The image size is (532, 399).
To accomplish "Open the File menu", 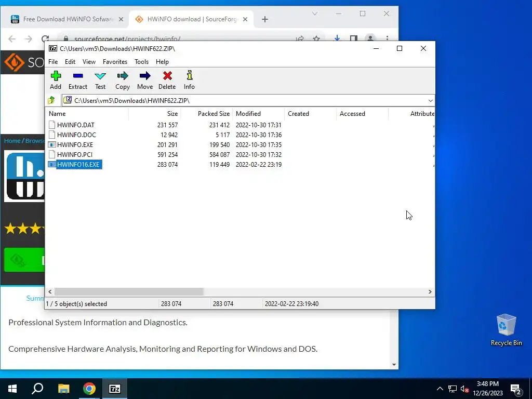I will (53, 62).
